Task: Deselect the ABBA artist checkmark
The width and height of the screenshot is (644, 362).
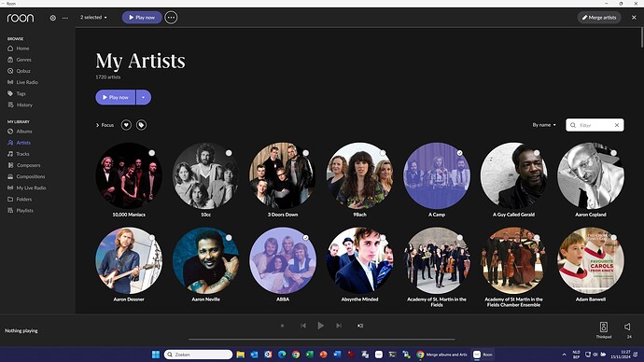Action: [305, 238]
